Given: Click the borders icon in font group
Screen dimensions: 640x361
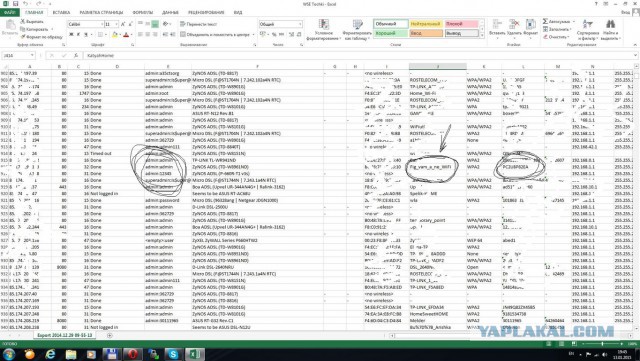Looking at the screenshot, I should pyautogui.click(x=100, y=35).
